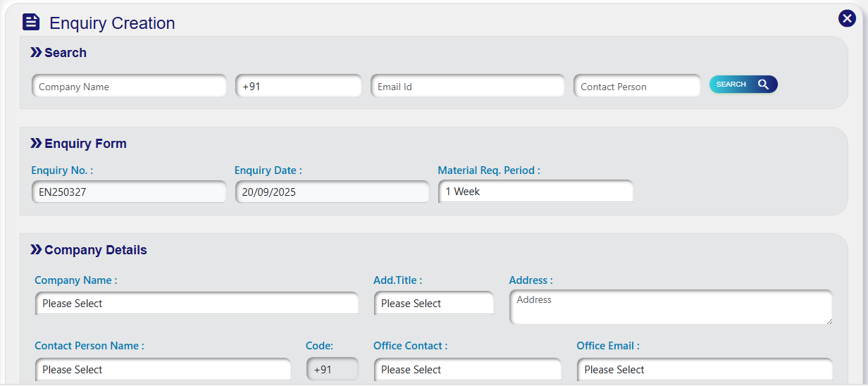Close the Enquiry Creation dialog
Screen dimensions: 868x386
point(847,19)
